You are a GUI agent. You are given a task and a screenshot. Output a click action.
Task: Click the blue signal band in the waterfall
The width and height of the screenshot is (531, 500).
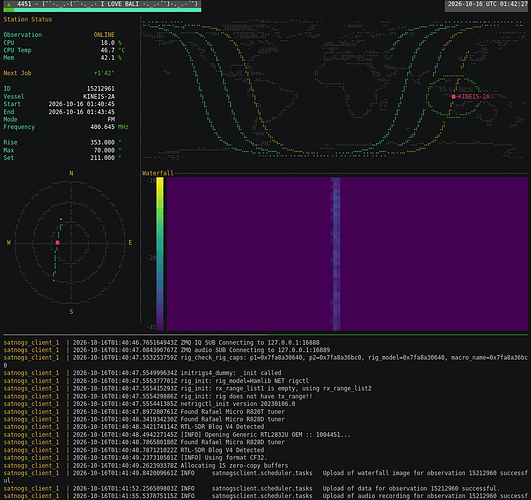tap(336, 254)
